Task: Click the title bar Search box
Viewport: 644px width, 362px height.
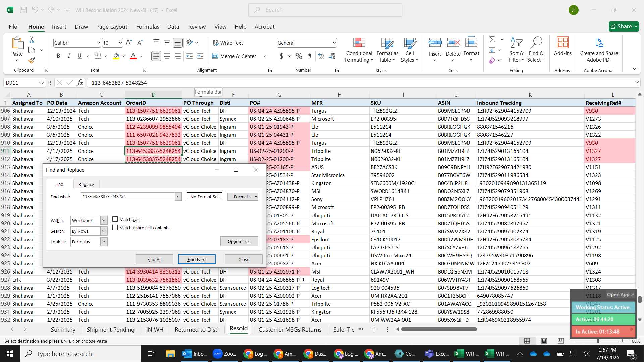Action: tap(325, 10)
